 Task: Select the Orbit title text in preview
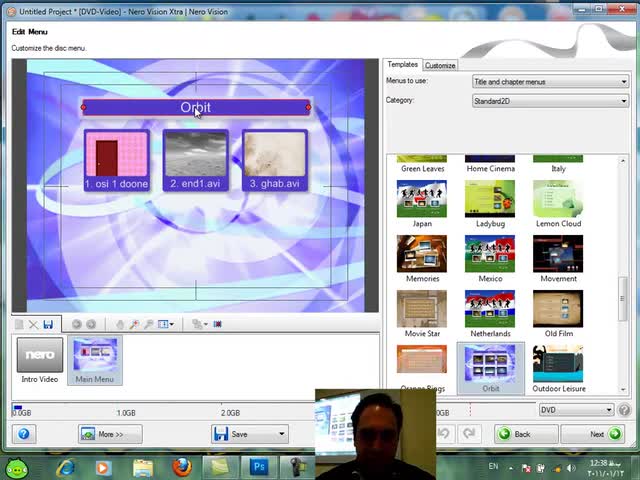196,107
